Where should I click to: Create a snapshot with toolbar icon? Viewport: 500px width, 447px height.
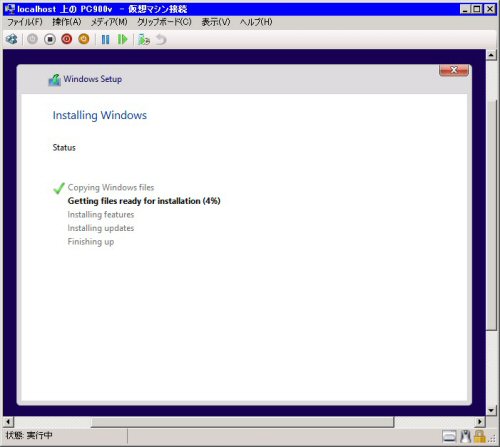coord(144,40)
